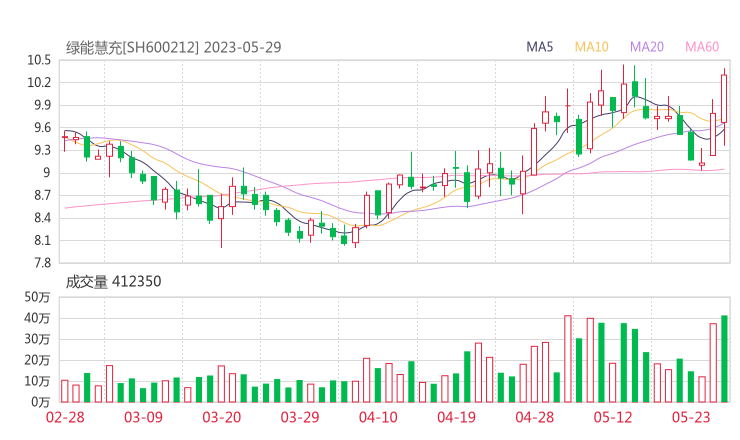The image size is (740, 440).
Task: Click the 7.8 price axis label
Action: (x=42, y=263)
